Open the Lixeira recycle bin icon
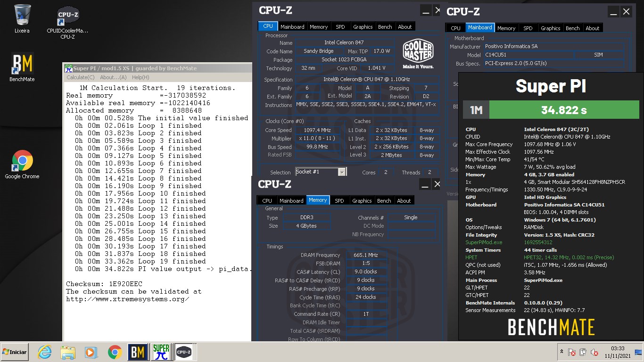 click(x=22, y=19)
